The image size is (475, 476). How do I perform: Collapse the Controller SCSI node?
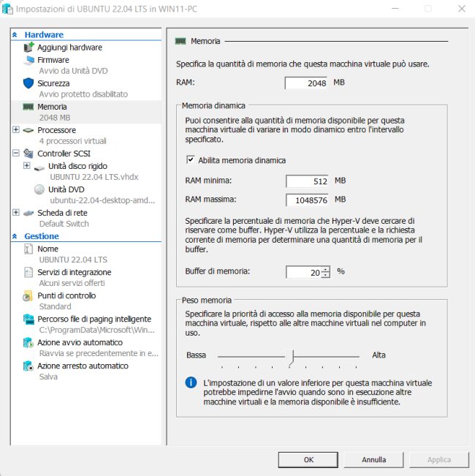[x=16, y=154]
